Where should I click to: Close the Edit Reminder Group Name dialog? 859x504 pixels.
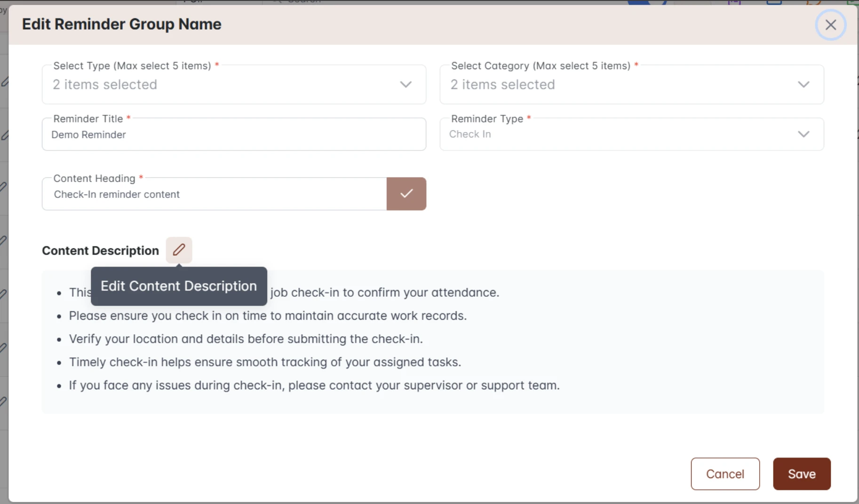click(830, 25)
